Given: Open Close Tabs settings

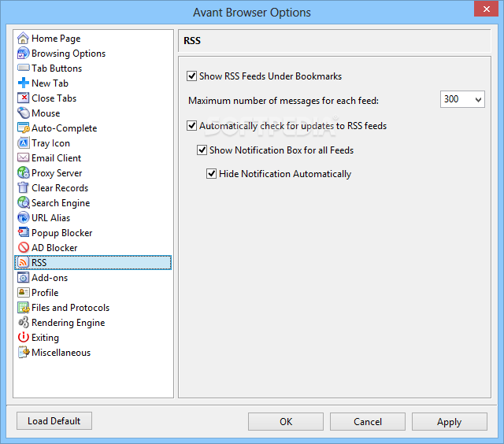Looking at the screenshot, I should coord(54,98).
